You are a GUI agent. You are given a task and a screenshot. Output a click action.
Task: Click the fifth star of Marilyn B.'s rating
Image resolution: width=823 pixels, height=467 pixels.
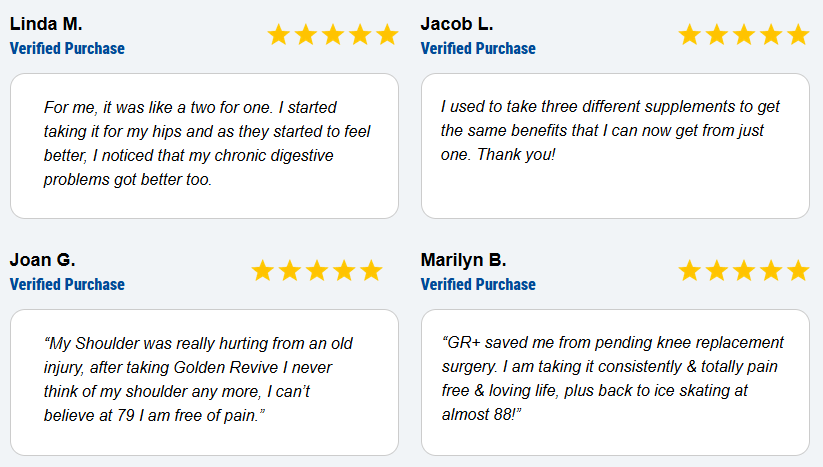pyautogui.click(x=798, y=271)
